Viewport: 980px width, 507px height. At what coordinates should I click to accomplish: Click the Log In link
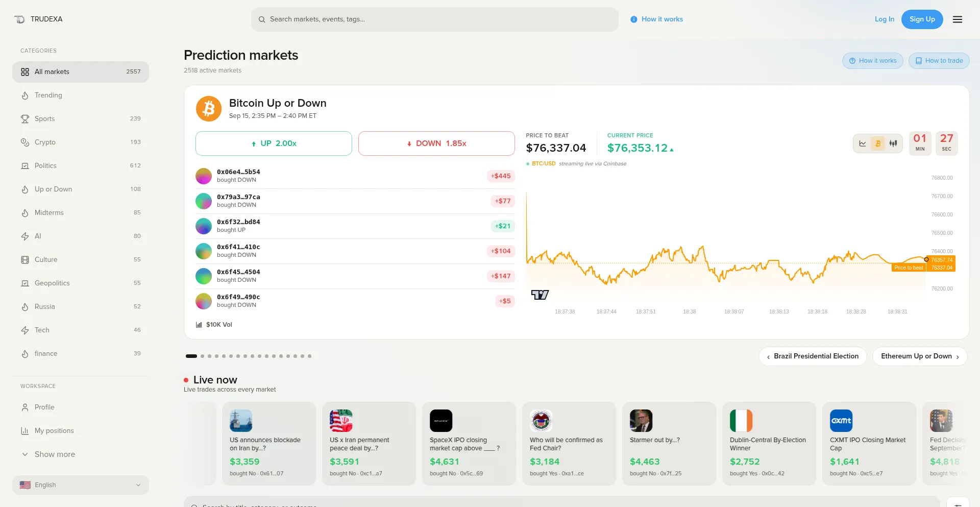pyautogui.click(x=885, y=19)
